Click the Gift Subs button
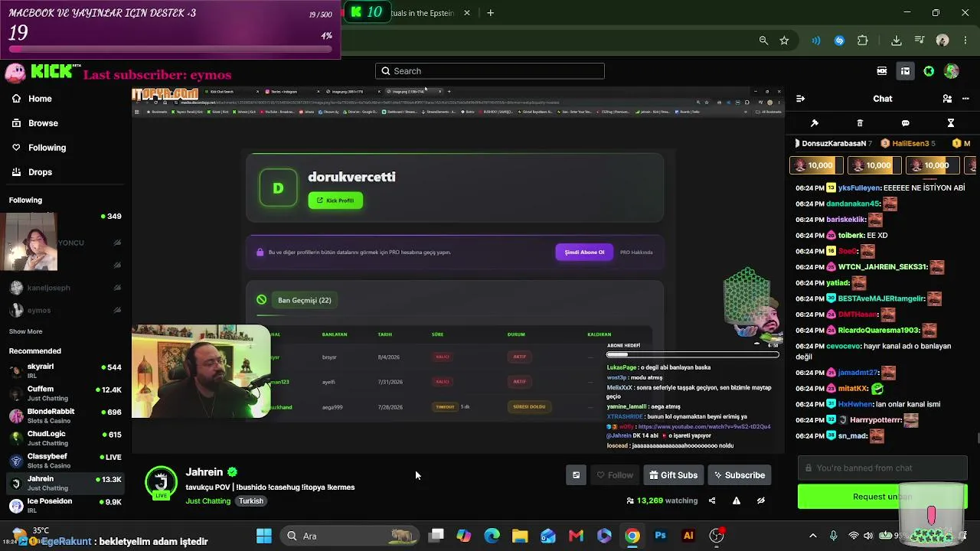The image size is (980, 551). 674,475
